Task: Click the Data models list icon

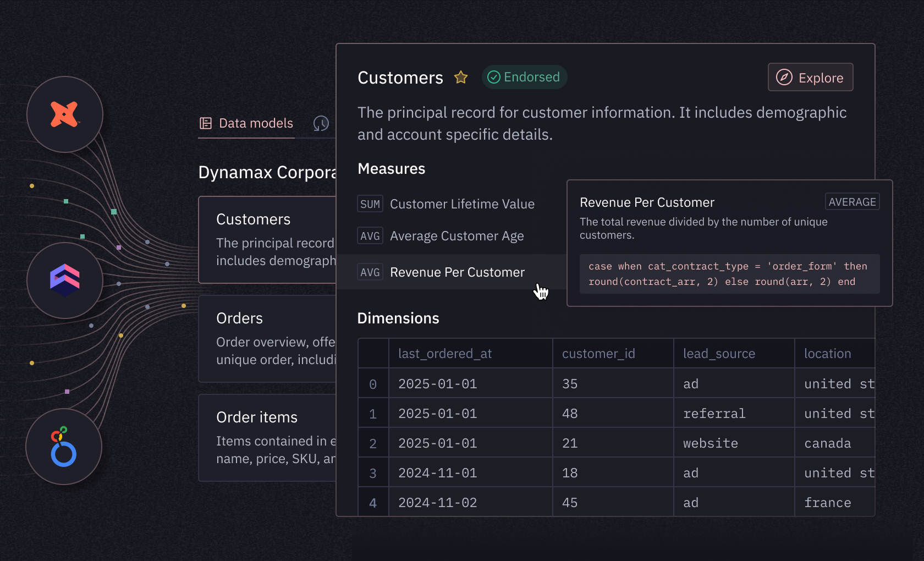Action: (206, 123)
